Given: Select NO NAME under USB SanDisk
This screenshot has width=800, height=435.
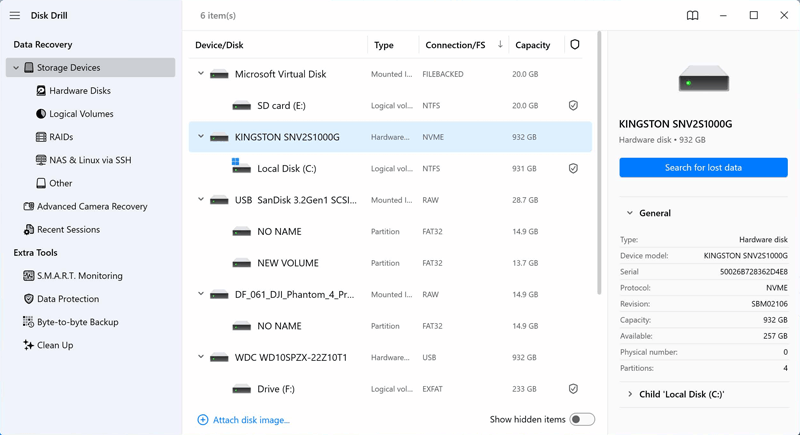Looking at the screenshot, I should click(390, 232).
